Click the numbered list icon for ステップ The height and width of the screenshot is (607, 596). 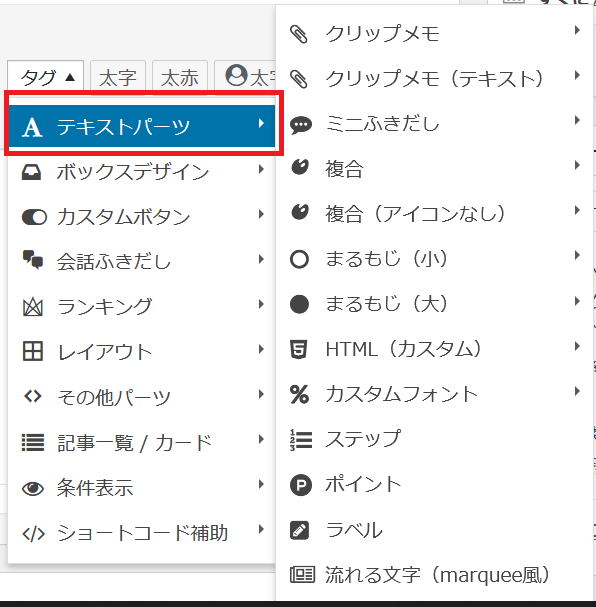pyautogui.click(x=301, y=440)
